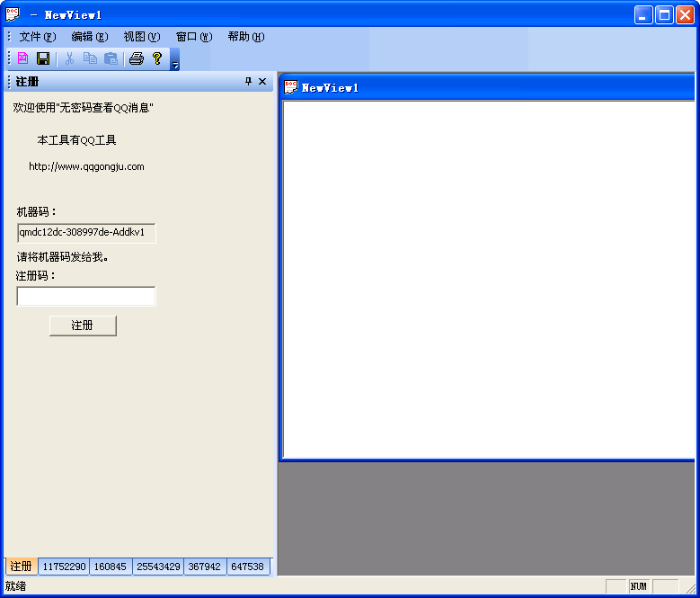Switch to the 25543429 bottom tab
Image resolution: width=700 pixels, height=598 pixels.
coord(158,567)
